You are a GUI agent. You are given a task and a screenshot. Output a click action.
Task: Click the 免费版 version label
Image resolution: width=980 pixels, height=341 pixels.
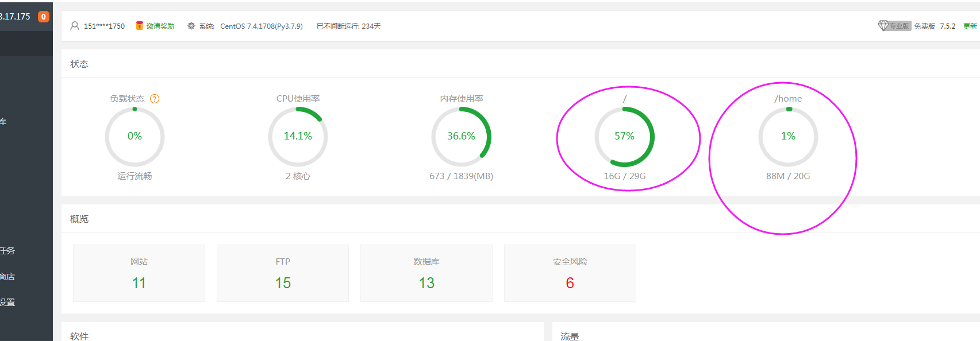tap(924, 26)
